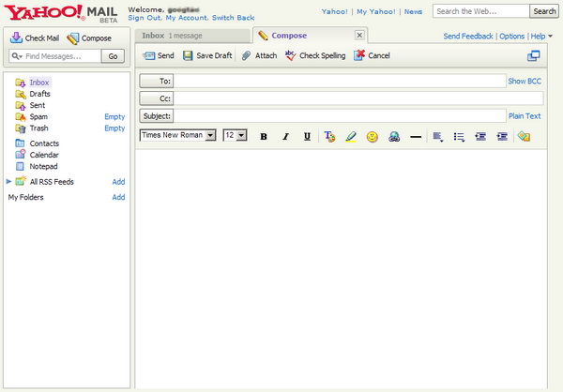
Task: Open the font name dropdown
Action: coord(211,136)
